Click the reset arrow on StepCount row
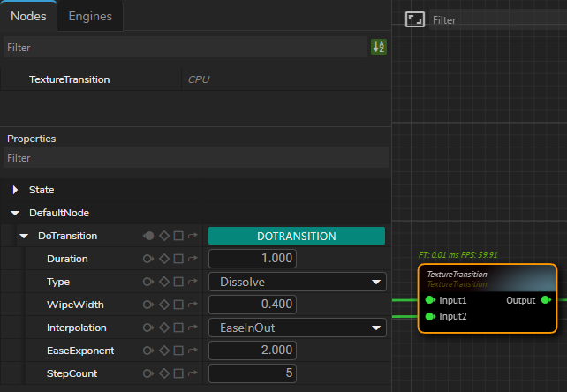 (192, 373)
